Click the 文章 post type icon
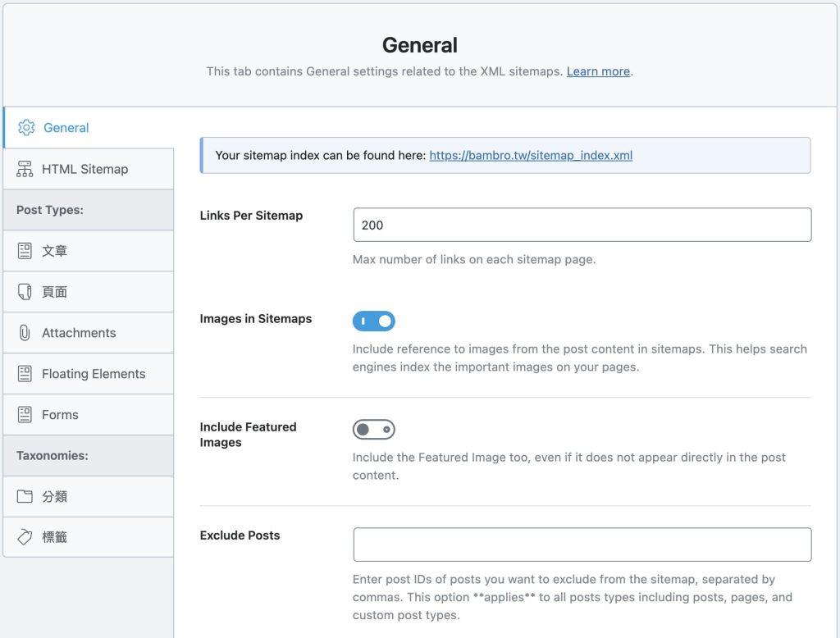Viewport: 840px width, 638px height. pyautogui.click(x=25, y=251)
